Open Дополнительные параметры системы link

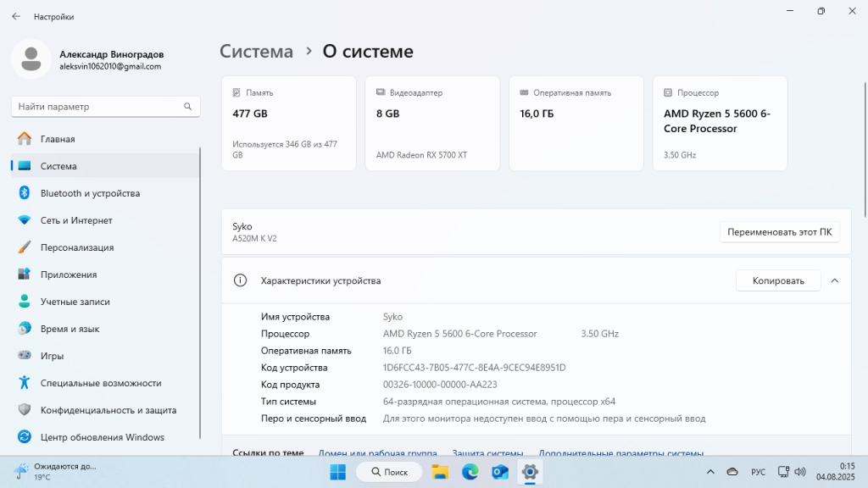click(621, 453)
